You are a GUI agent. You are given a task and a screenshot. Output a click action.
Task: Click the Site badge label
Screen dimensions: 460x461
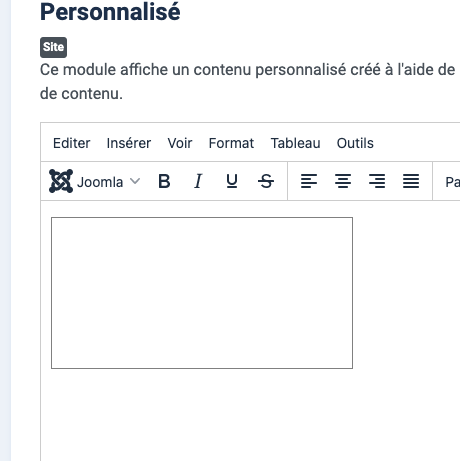(53, 47)
